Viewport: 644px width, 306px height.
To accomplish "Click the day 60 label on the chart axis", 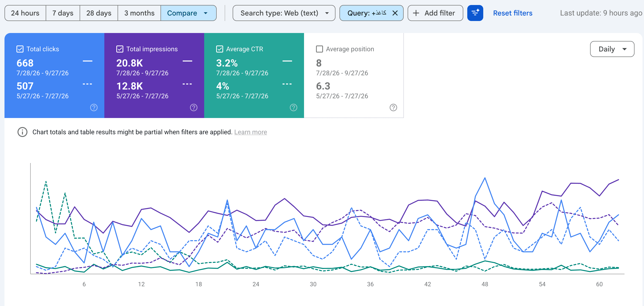I will tap(599, 284).
